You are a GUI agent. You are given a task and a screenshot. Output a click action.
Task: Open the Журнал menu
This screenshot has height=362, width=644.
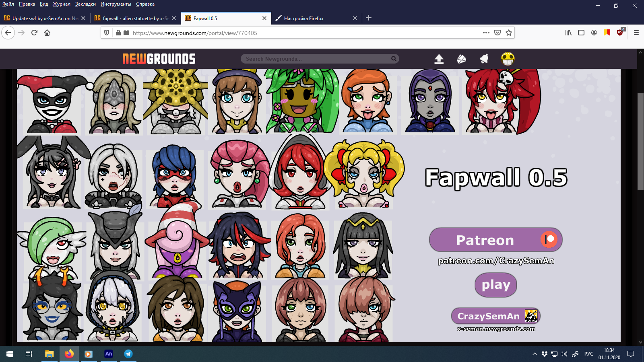pyautogui.click(x=62, y=4)
